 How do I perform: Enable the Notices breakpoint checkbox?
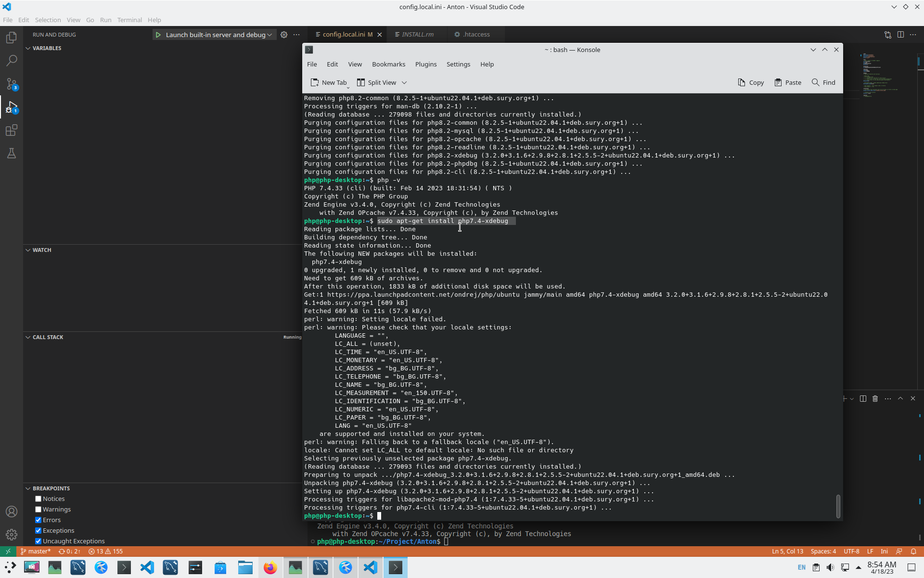38,499
